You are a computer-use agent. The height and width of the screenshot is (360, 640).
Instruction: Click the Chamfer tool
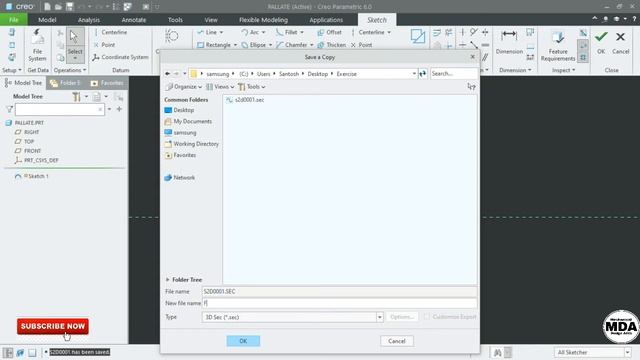point(295,45)
